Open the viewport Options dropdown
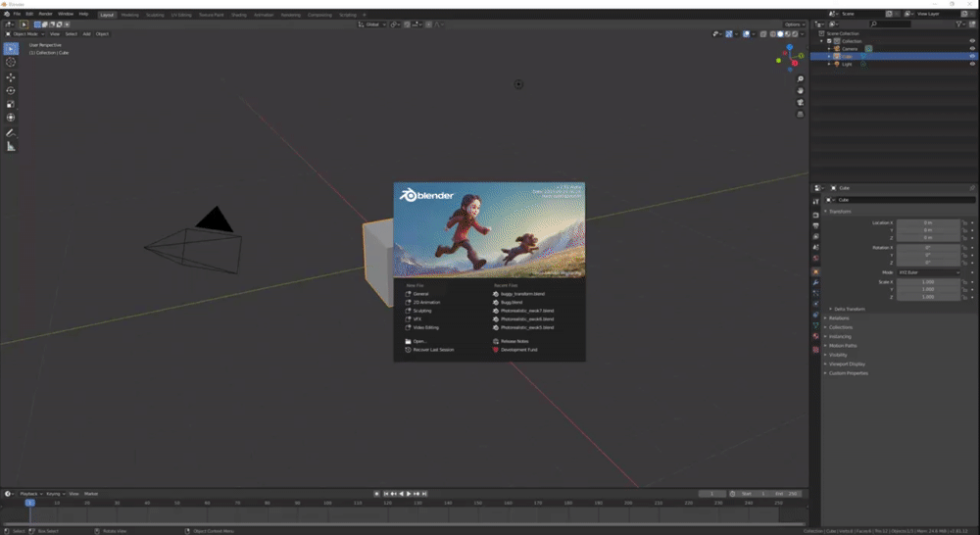Viewport: 980px width, 535px height. [795, 24]
